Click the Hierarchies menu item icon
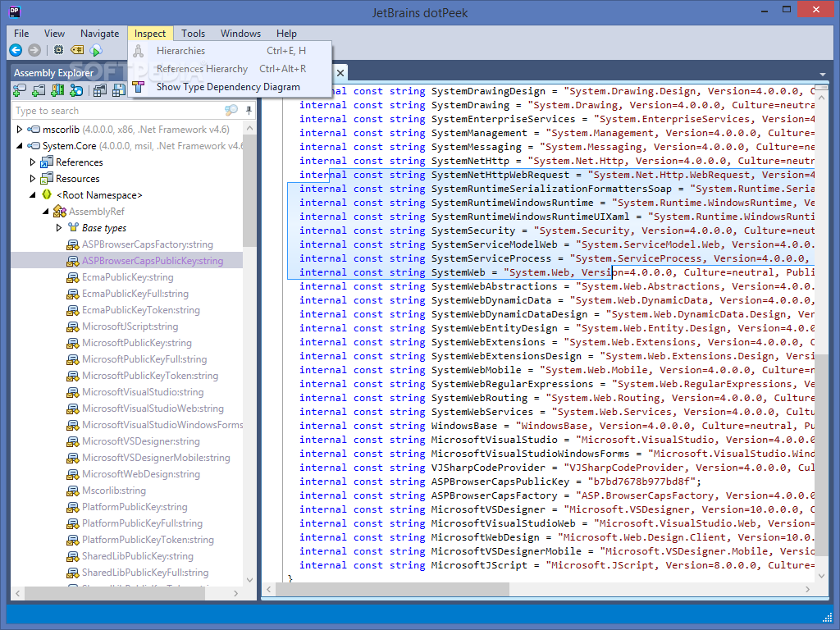 tap(139, 51)
